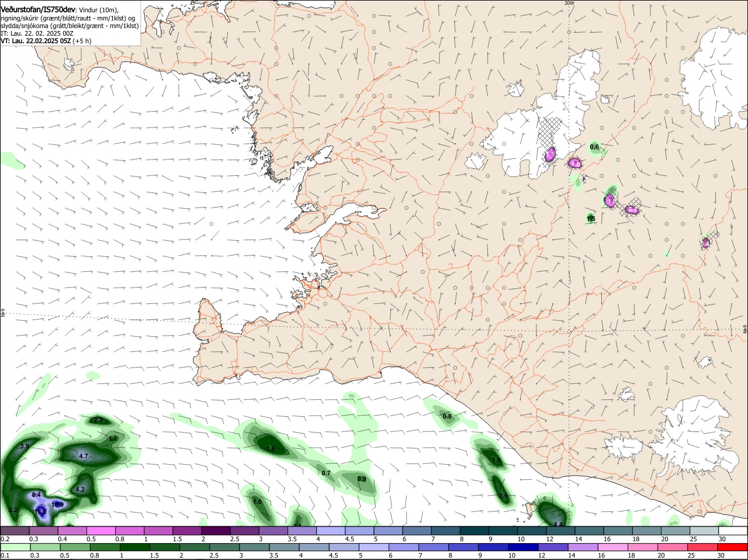Select the dark purple 2 swatch in top legend
The width and height of the screenshot is (748, 560).
pyautogui.click(x=216, y=531)
